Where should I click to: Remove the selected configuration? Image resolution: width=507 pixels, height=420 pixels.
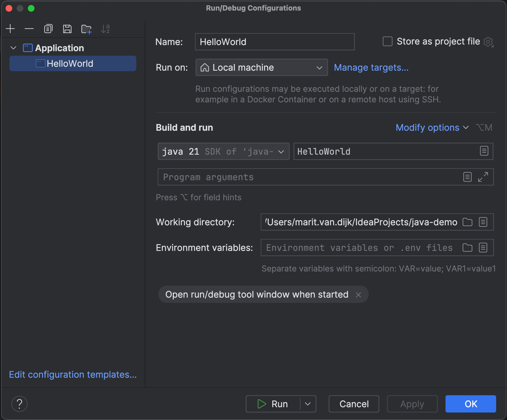(29, 29)
